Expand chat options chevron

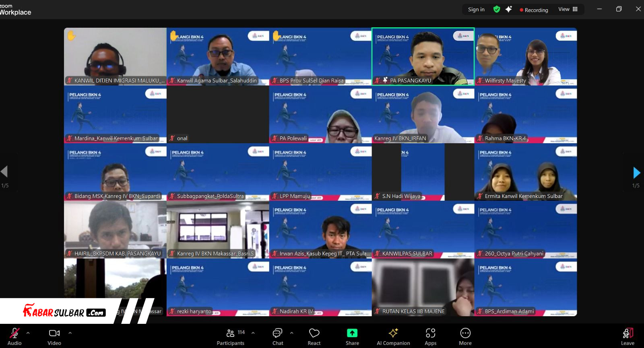click(x=292, y=333)
